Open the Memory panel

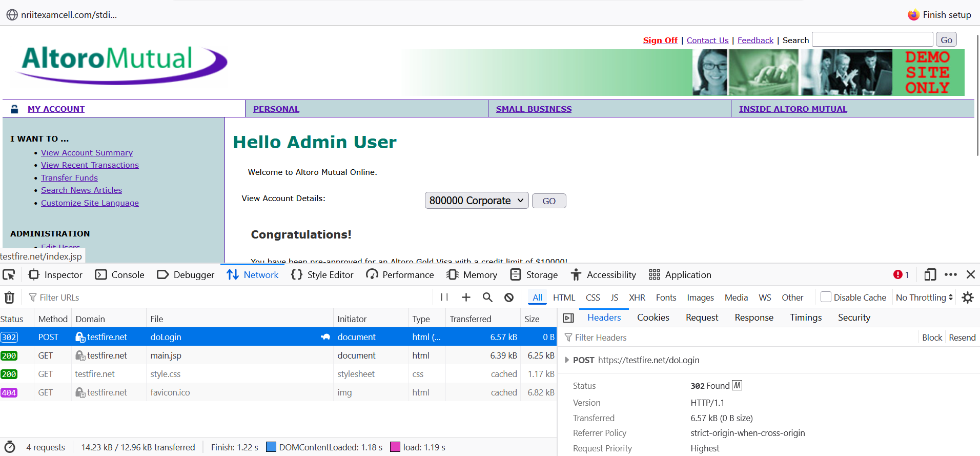472,275
